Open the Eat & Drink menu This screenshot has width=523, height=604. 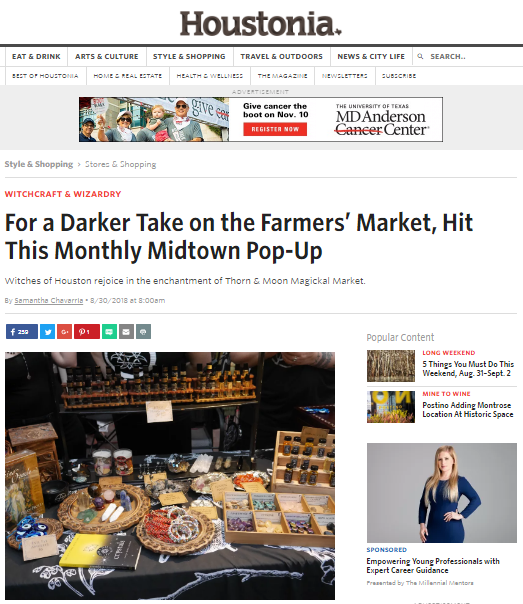tap(36, 56)
